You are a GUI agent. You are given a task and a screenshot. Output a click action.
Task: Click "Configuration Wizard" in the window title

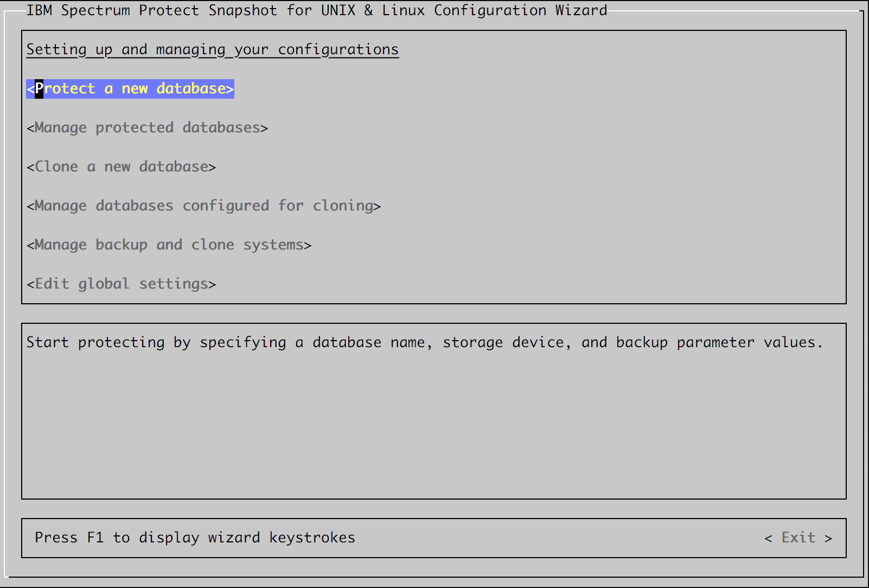[520, 10]
